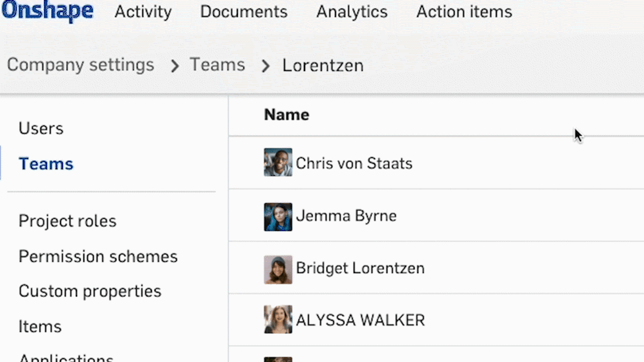The height and width of the screenshot is (362, 644).
Task: Select Teams in the left sidebar
Action: (x=46, y=164)
